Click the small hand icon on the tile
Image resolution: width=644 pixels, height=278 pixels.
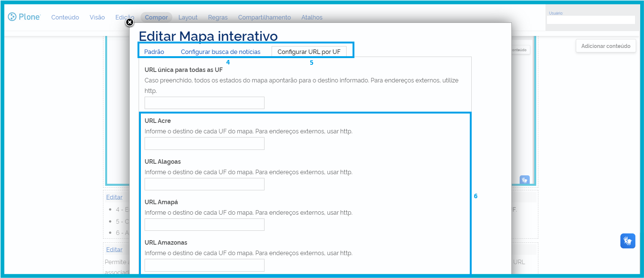tap(524, 180)
